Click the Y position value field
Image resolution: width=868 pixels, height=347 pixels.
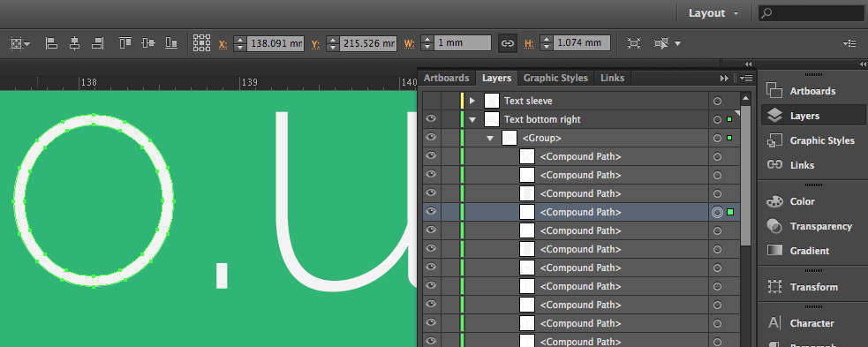[x=368, y=43]
